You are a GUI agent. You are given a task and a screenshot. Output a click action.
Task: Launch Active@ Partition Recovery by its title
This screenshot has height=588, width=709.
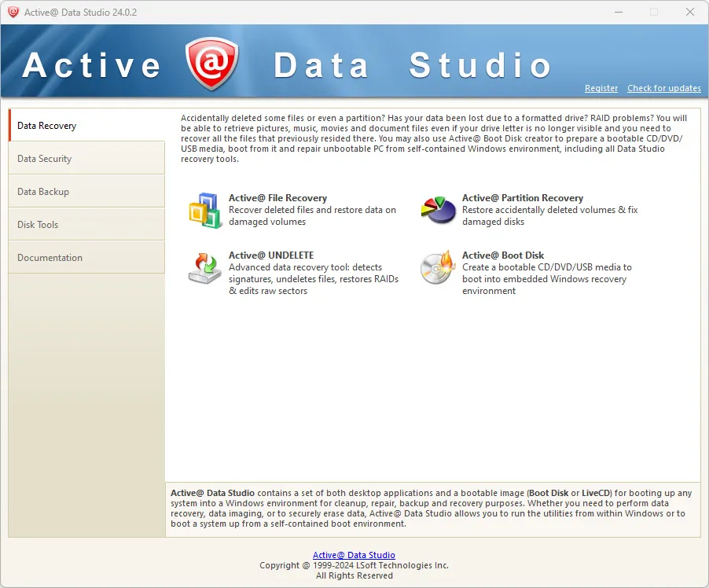[522, 197]
